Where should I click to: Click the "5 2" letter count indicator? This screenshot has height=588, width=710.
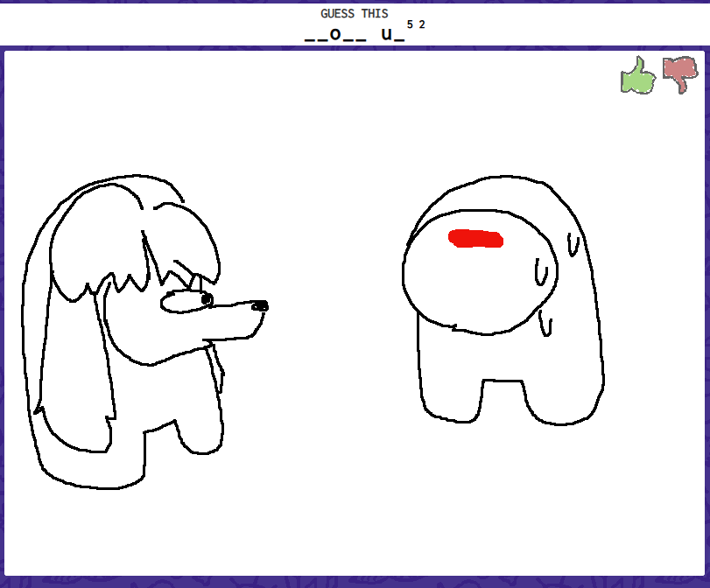[x=416, y=24]
